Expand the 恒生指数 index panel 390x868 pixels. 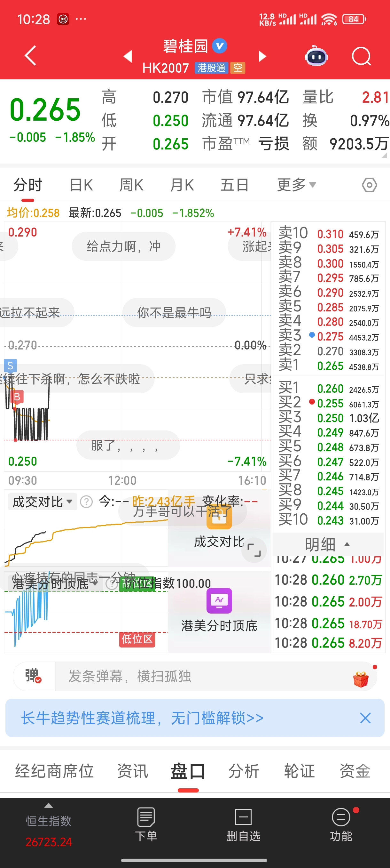(49, 825)
